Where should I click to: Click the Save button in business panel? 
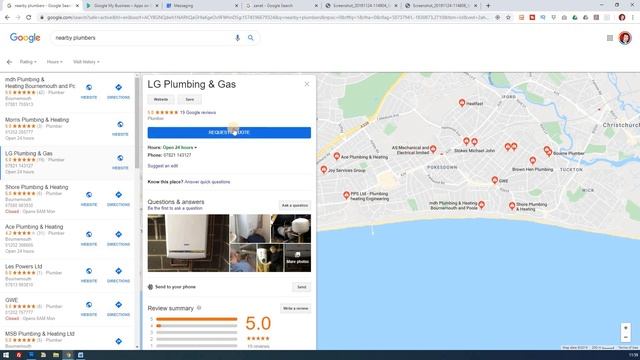point(190,100)
